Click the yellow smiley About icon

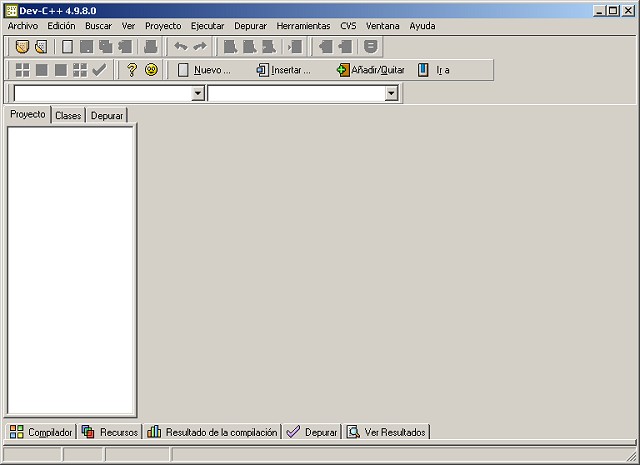(x=151, y=70)
